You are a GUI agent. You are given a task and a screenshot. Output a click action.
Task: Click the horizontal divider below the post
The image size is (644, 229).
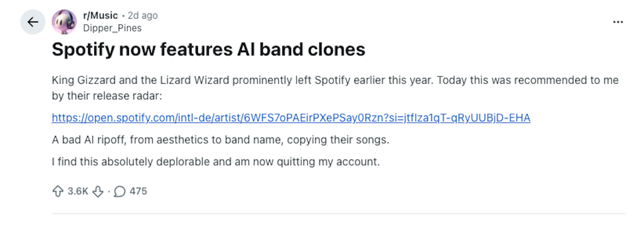click(x=338, y=214)
